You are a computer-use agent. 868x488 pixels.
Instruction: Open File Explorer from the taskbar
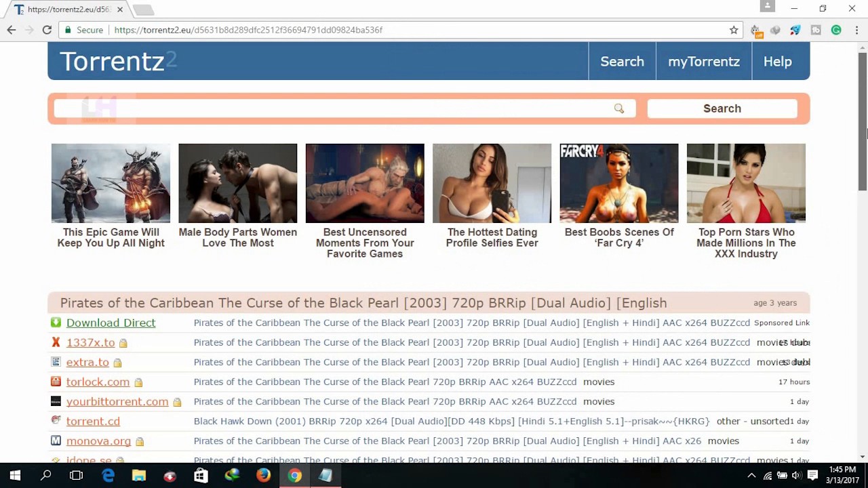(139, 476)
